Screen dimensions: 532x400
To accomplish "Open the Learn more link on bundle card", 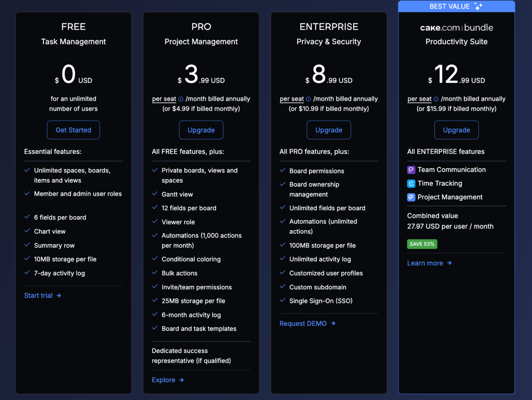I will [x=425, y=263].
